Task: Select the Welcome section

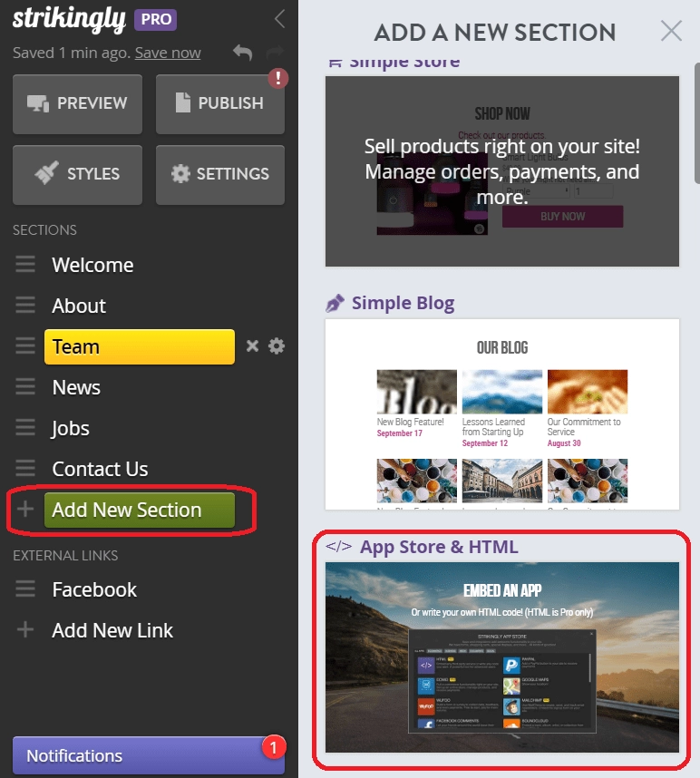Action: coord(92,265)
